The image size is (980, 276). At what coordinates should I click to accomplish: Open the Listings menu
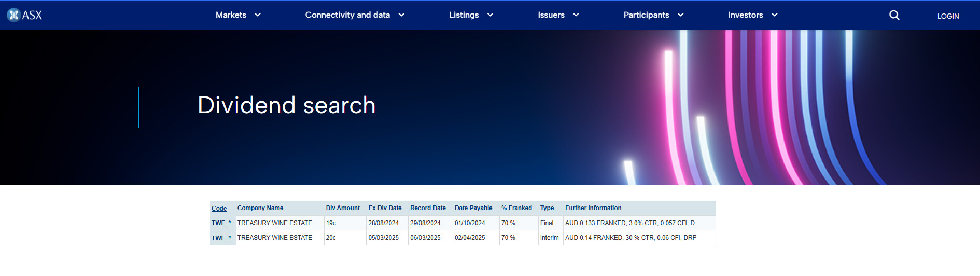point(464,15)
